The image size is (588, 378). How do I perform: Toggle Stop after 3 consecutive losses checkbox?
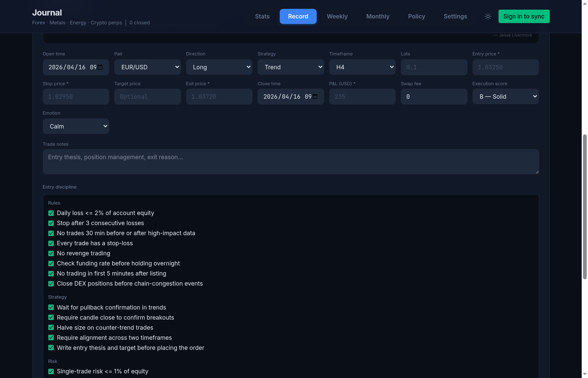51,223
